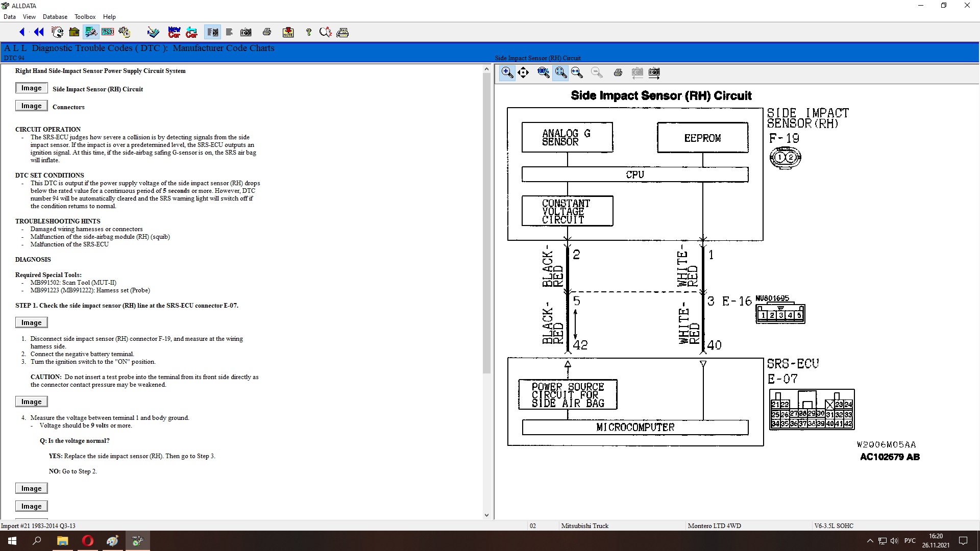Click Image button next to Connectors
This screenshot has width=980, height=551.
pyautogui.click(x=31, y=106)
